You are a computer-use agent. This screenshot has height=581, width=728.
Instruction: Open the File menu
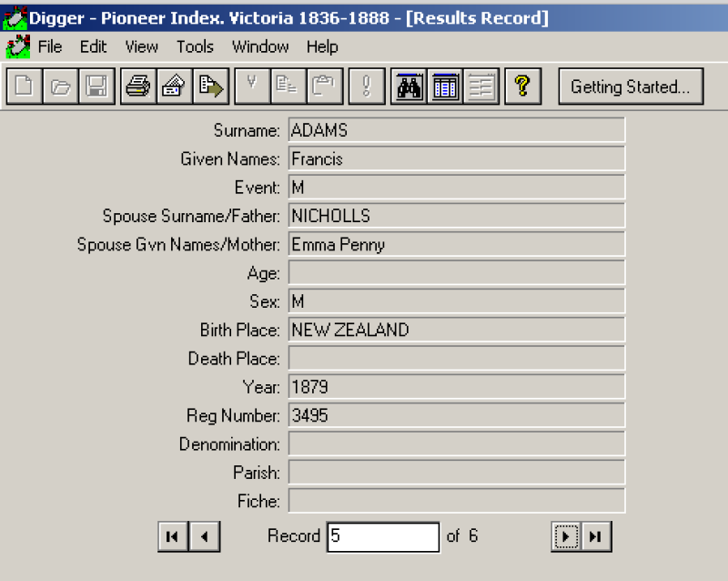pyautogui.click(x=50, y=46)
